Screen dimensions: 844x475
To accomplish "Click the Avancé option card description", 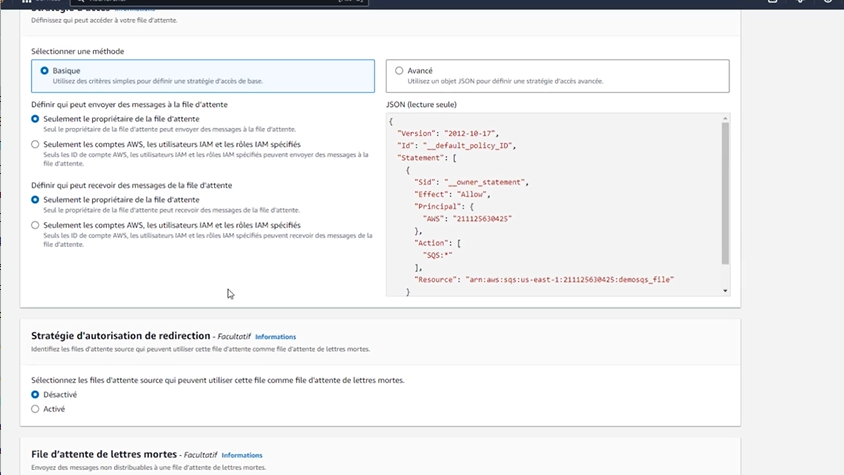I will pyautogui.click(x=510, y=81).
